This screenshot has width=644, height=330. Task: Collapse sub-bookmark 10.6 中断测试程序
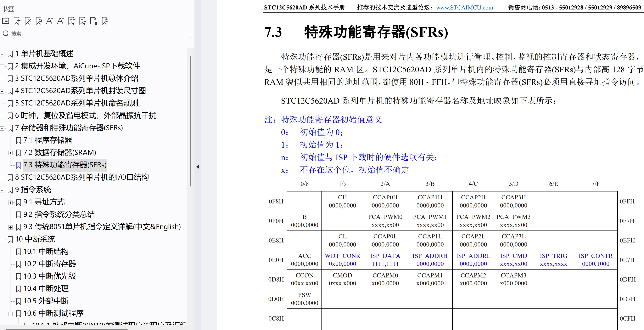coord(10,314)
